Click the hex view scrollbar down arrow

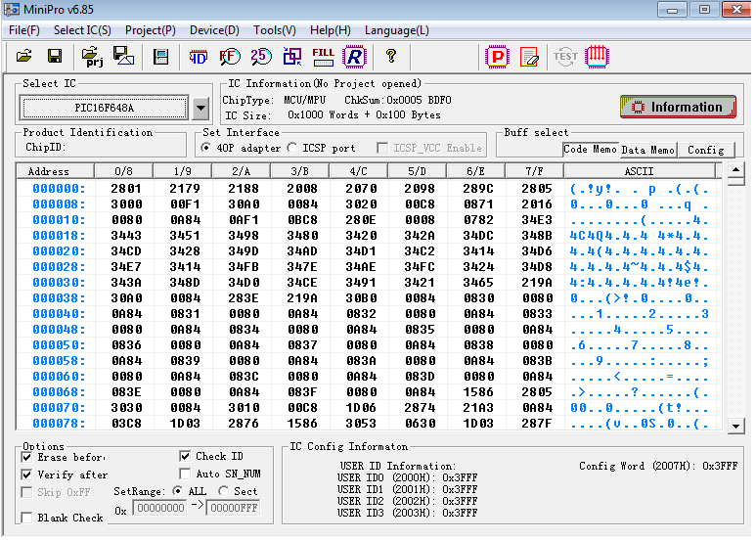pos(735,426)
